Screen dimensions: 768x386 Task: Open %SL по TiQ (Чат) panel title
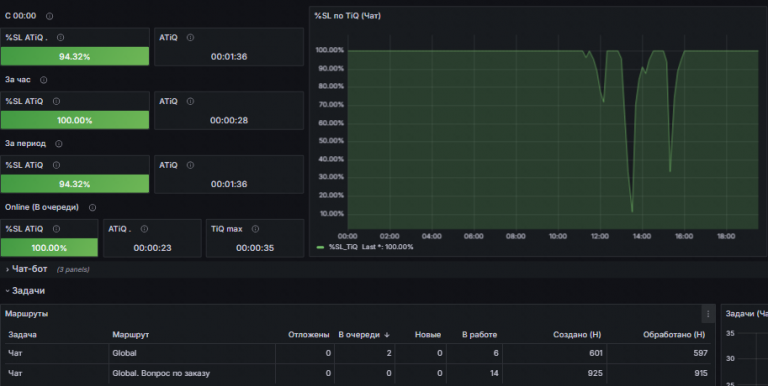pos(347,16)
